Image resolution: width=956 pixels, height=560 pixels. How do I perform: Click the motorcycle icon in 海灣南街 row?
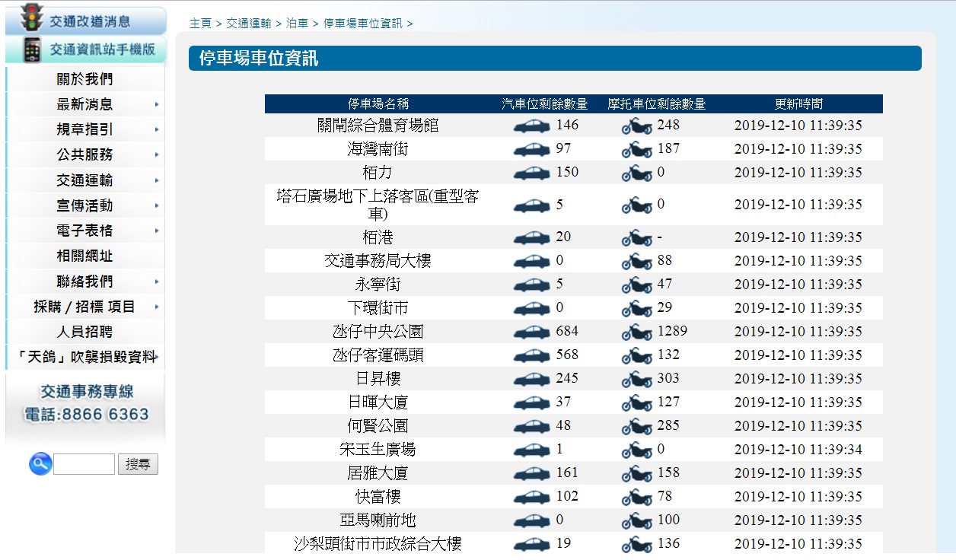pos(636,150)
